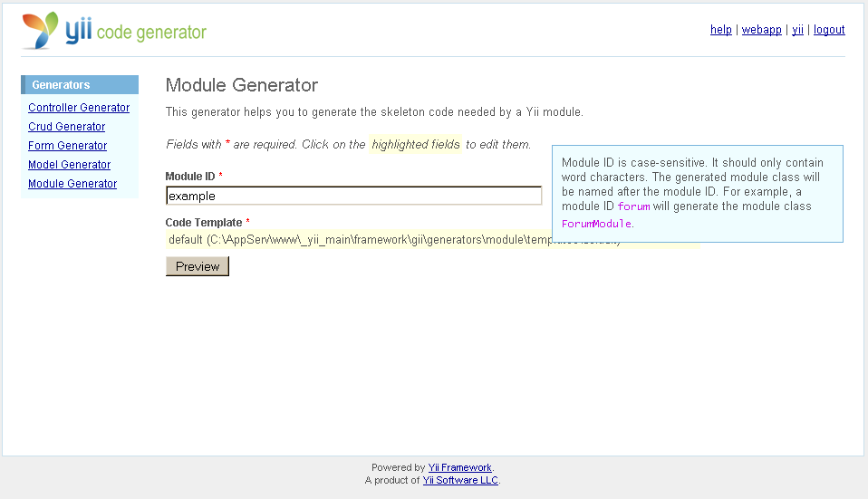Open Crud Generator from the sidebar
The height and width of the screenshot is (499, 868).
pos(66,127)
